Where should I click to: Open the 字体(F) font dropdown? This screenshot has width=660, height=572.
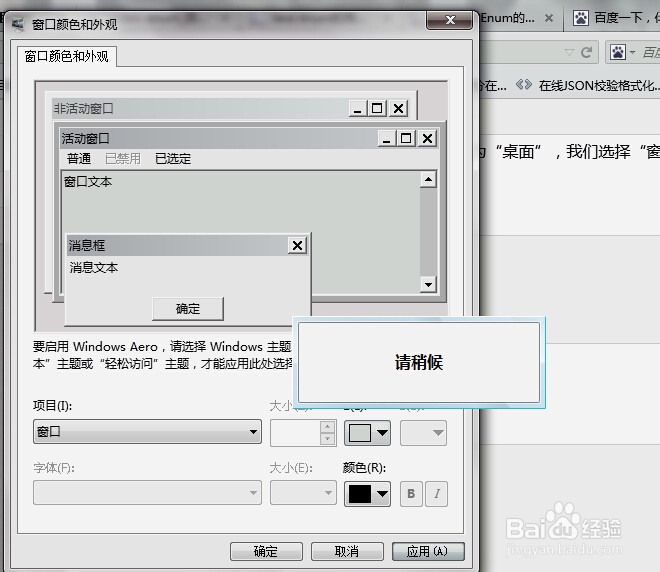coord(147,492)
